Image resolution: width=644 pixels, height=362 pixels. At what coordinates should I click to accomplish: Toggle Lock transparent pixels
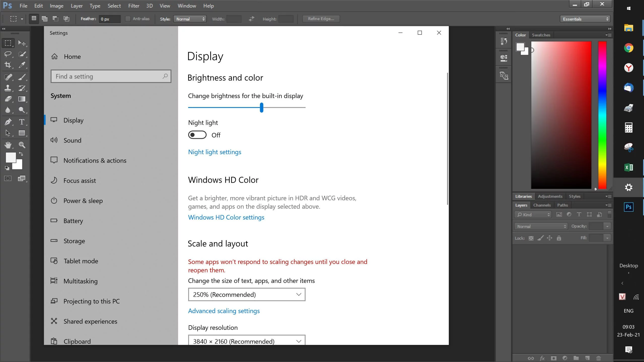[531, 238]
